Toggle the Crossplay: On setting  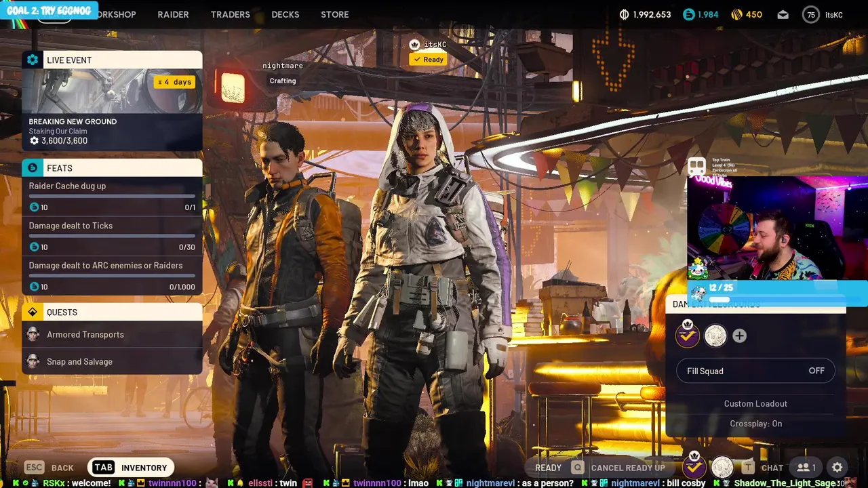pyautogui.click(x=755, y=424)
